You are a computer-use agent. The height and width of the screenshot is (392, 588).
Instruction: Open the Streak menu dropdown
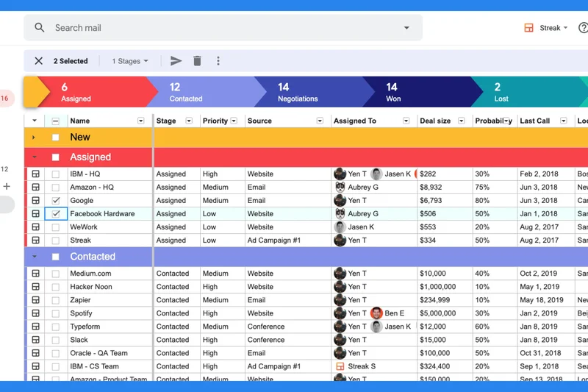click(x=553, y=28)
